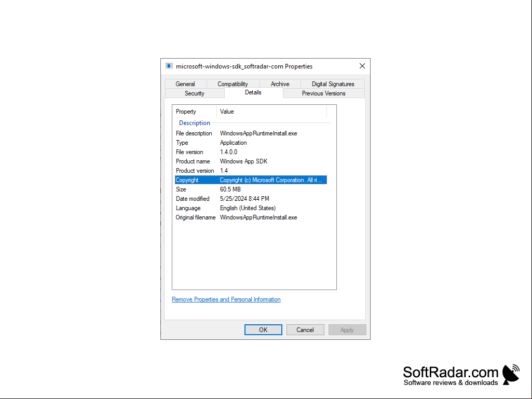The image size is (532, 399).
Task: Select the Product version 1.4 row
Action: click(x=251, y=171)
